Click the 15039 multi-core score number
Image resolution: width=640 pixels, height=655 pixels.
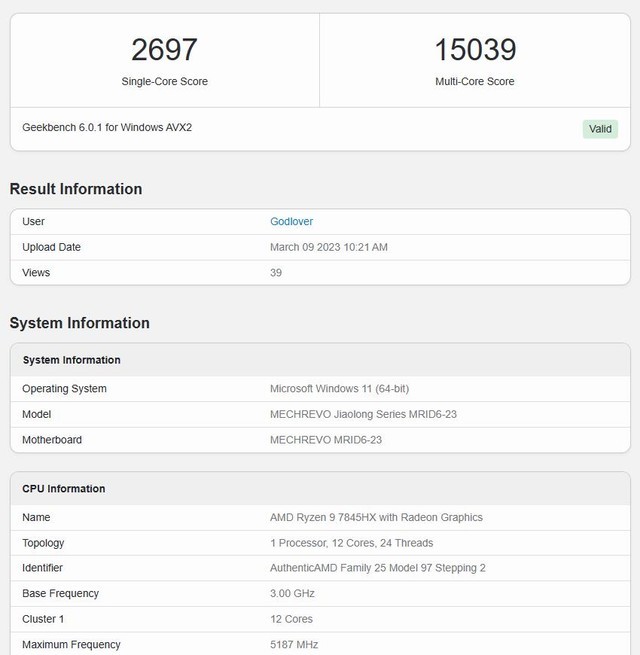pos(474,49)
